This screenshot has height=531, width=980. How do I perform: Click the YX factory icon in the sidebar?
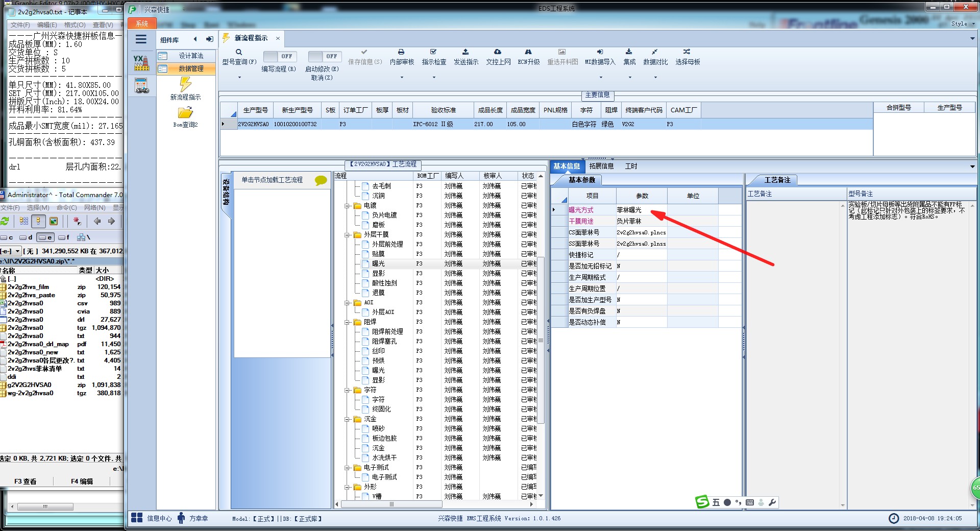(x=141, y=63)
